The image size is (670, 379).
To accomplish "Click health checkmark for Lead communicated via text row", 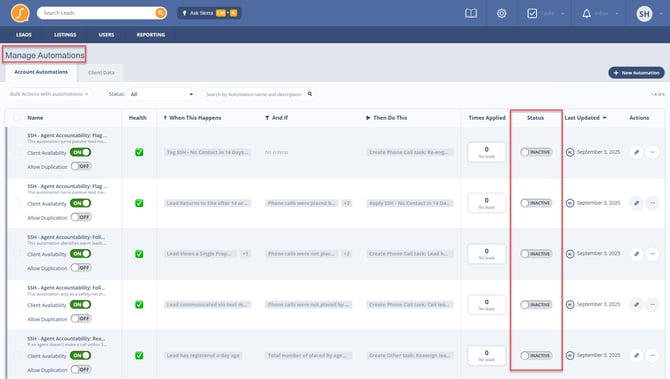I will [x=139, y=305].
